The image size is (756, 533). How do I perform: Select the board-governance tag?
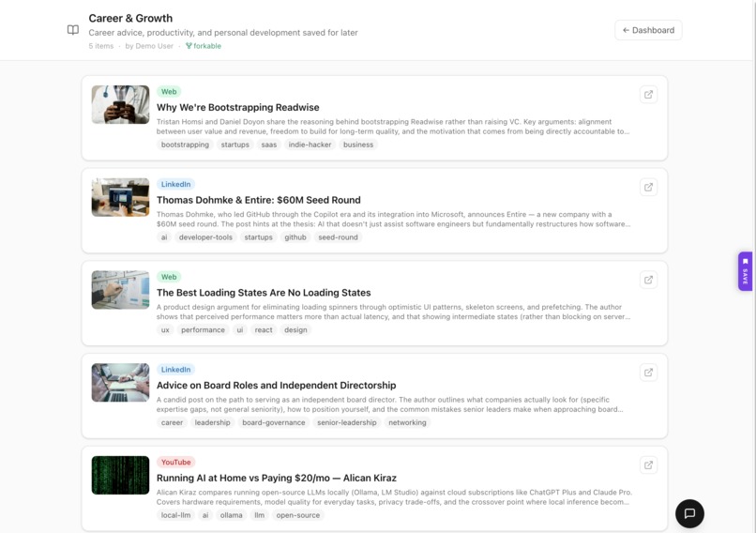coord(274,422)
